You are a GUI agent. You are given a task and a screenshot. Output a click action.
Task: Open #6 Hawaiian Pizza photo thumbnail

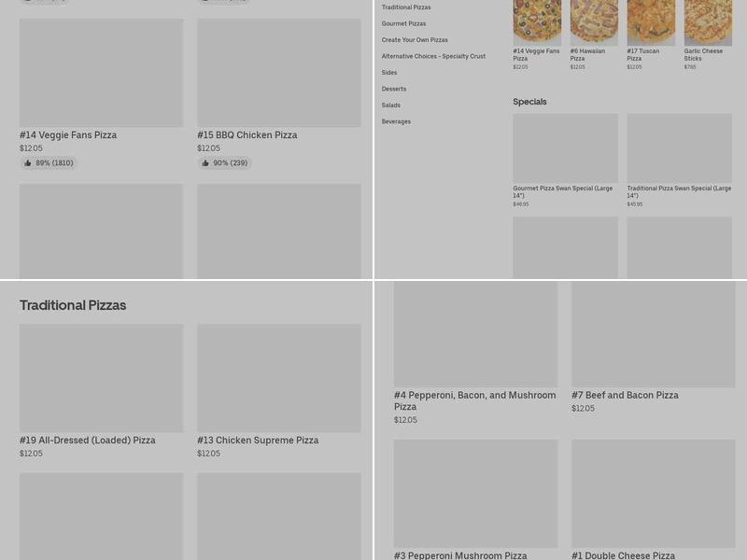[594, 22]
